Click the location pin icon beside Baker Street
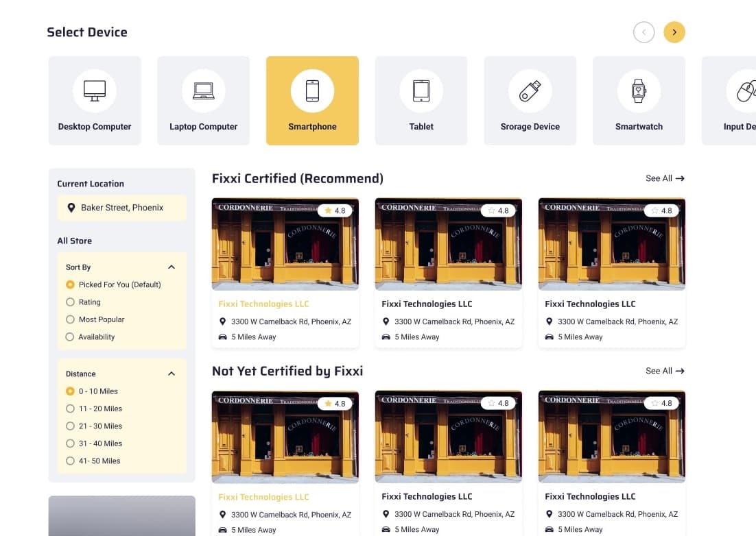Image resolution: width=756 pixels, height=536 pixels. coord(72,208)
